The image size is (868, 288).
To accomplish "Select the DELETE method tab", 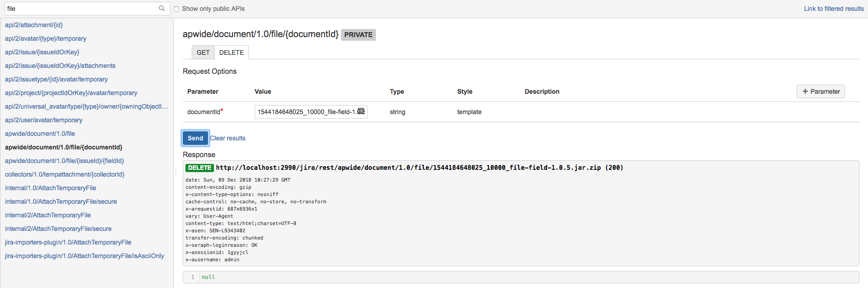I will [231, 53].
